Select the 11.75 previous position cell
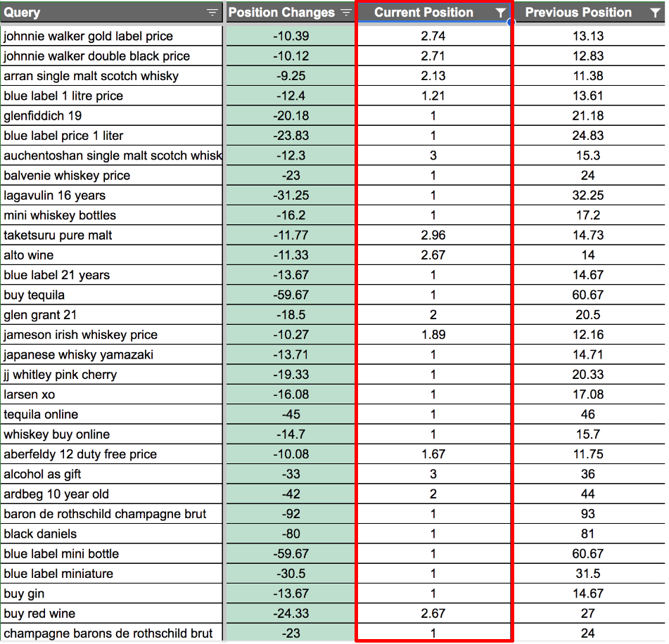 tap(588, 453)
